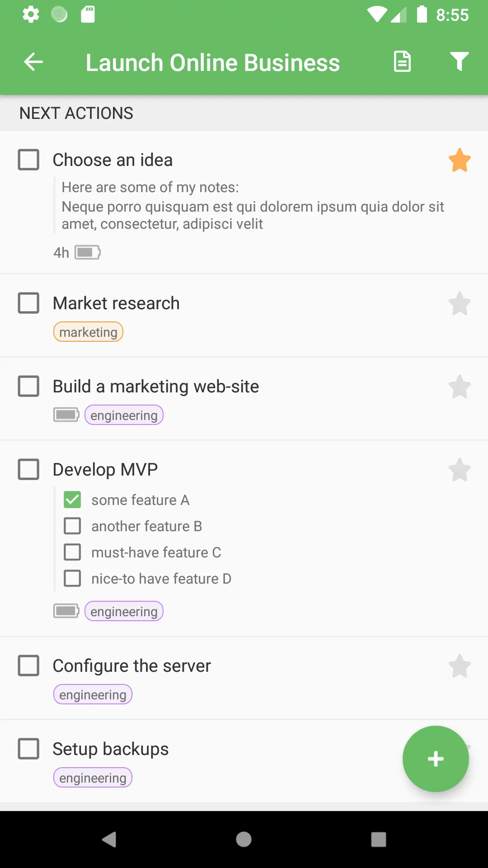Star the Configure the server task
Image resolution: width=488 pixels, height=868 pixels.
[x=460, y=666]
